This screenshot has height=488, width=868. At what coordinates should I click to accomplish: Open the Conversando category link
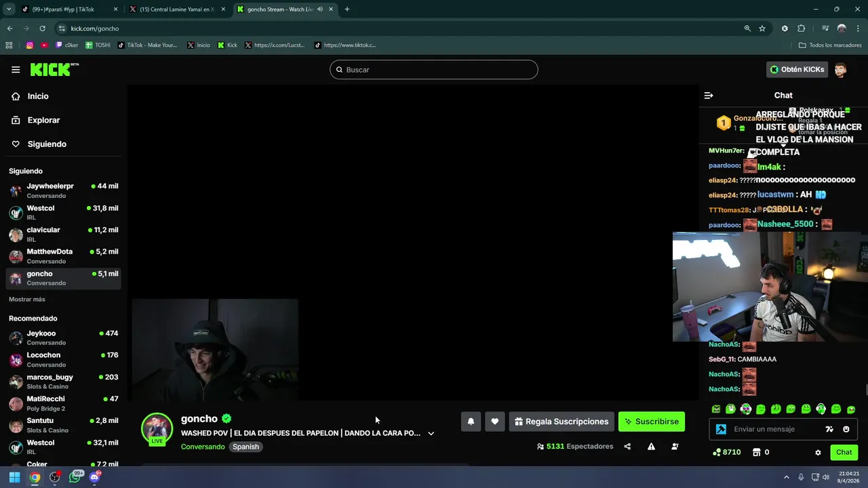203,447
